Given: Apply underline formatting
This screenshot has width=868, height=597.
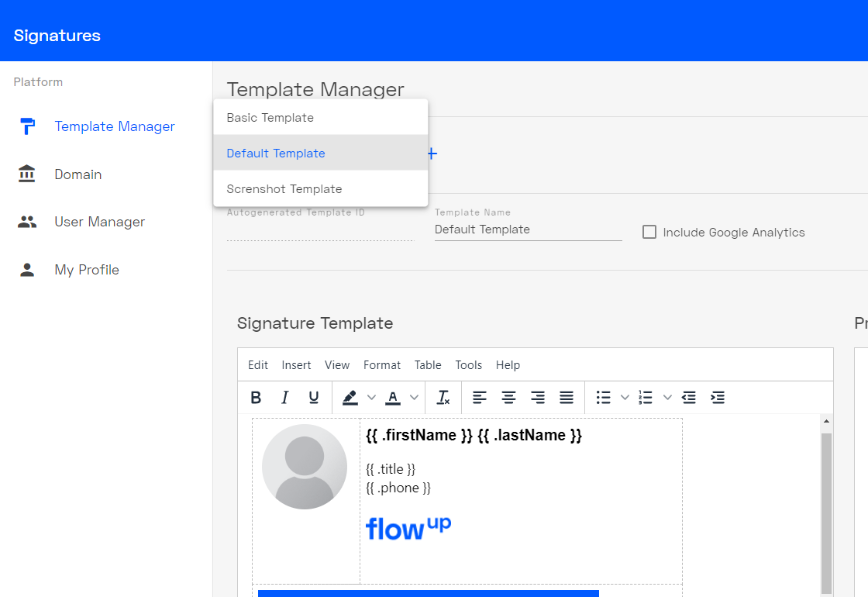Looking at the screenshot, I should [313, 397].
